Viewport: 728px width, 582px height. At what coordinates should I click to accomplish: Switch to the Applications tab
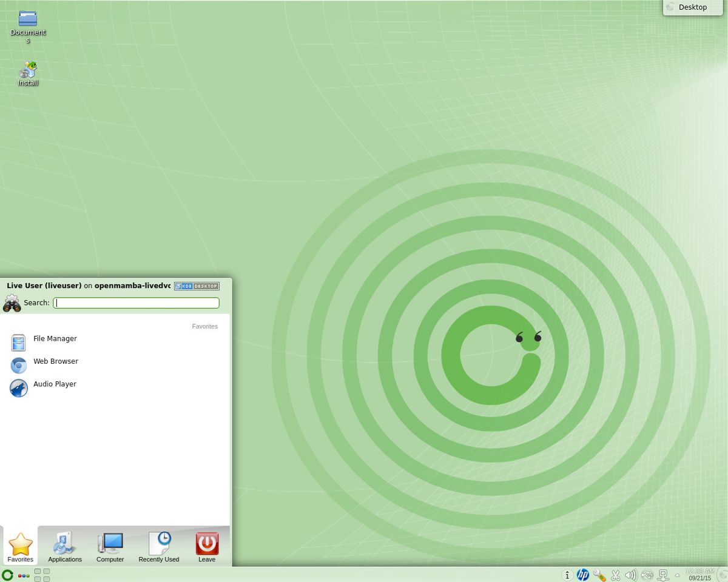coord(64,546)
